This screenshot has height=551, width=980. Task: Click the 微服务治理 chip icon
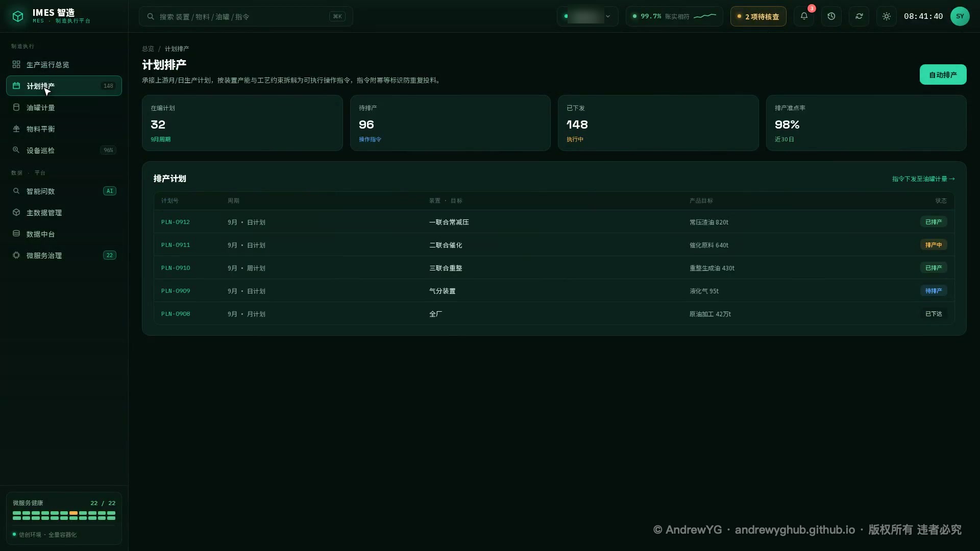(16, 255)
